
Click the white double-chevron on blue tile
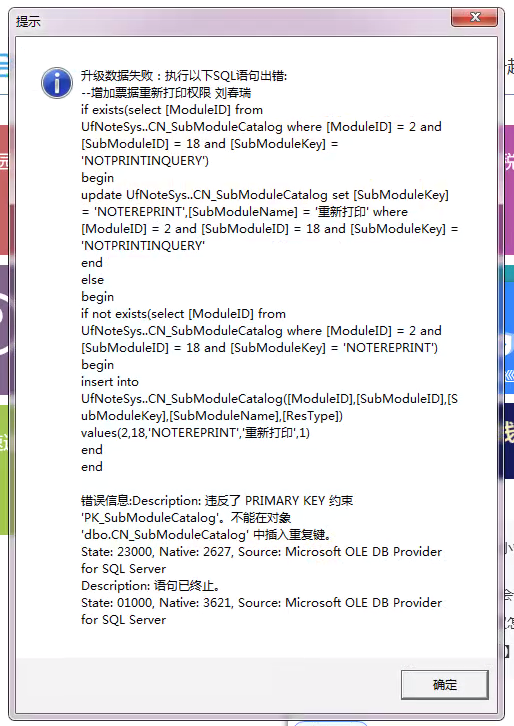pos(509,376)
